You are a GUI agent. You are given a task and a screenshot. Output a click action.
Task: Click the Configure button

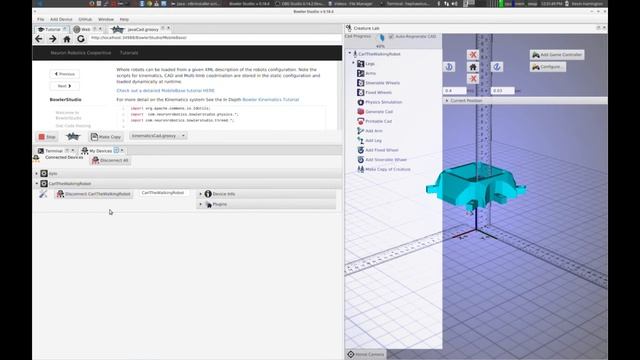tap(548, 67)
